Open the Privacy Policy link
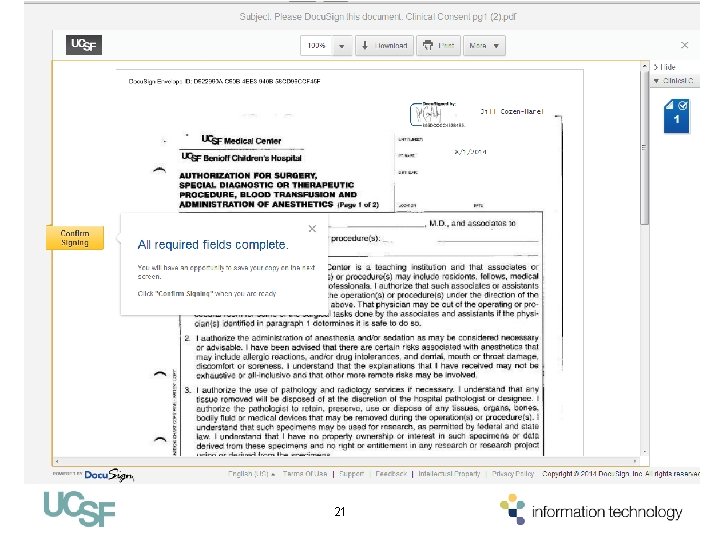Viewport: 720px width, 540px height. point(513,473)
